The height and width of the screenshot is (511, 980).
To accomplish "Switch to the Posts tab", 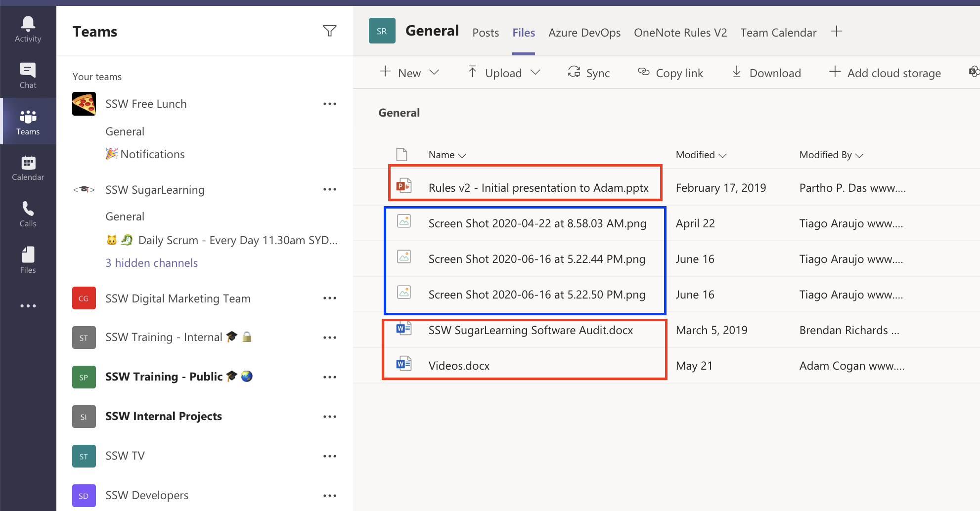I will pyautogui.click(x=485, y=32).
